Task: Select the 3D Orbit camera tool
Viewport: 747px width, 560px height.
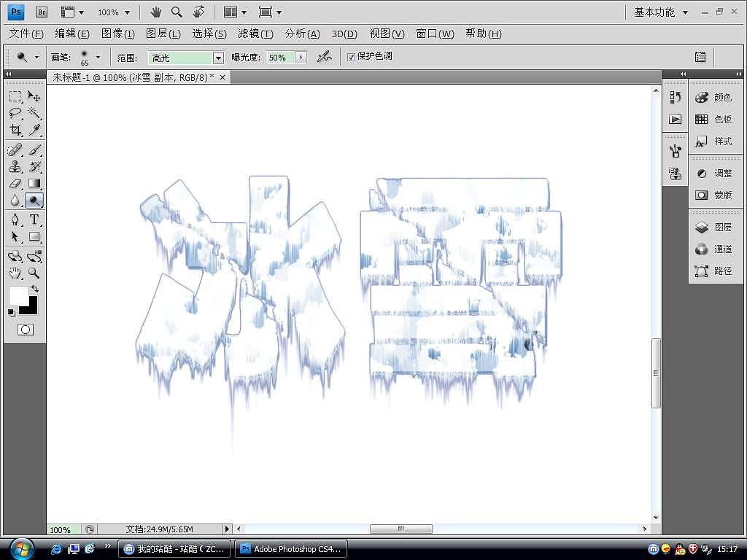Action: coord(34,257)
